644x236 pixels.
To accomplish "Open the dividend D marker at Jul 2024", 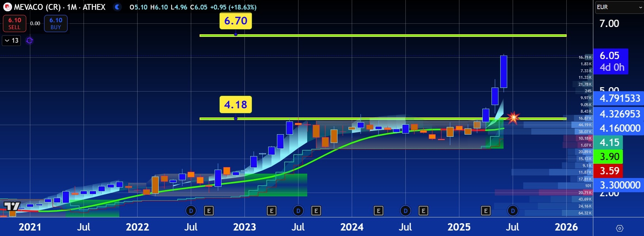I will (x=405, y=210).
